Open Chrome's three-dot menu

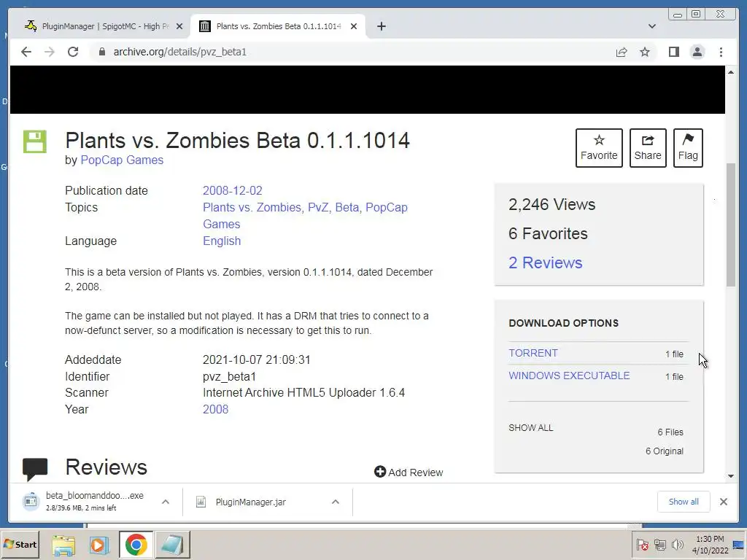pyautogui.click(x=721, y=52)
